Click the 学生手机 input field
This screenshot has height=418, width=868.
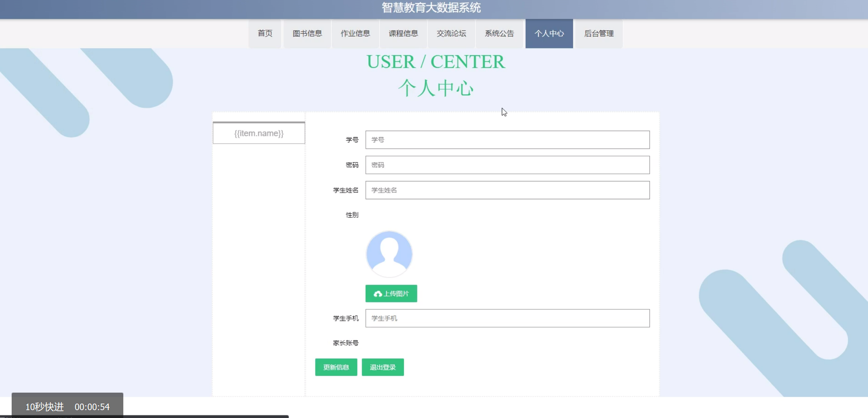[507, 318]
